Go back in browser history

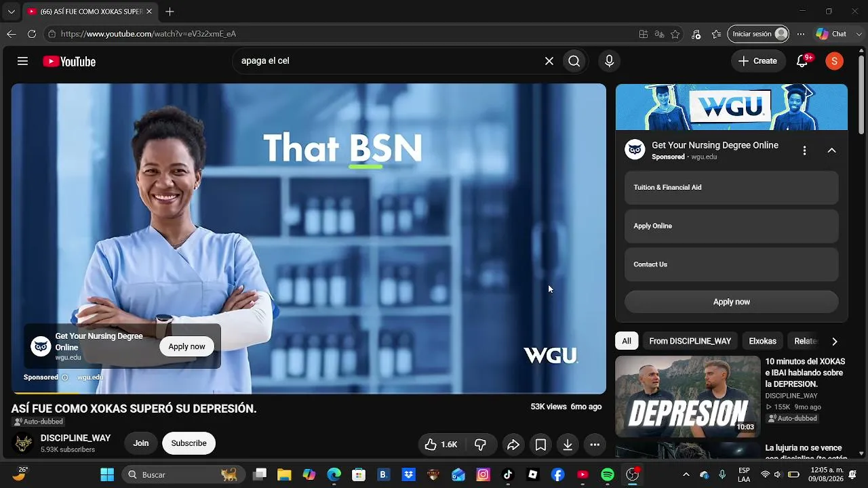(12, 34)
